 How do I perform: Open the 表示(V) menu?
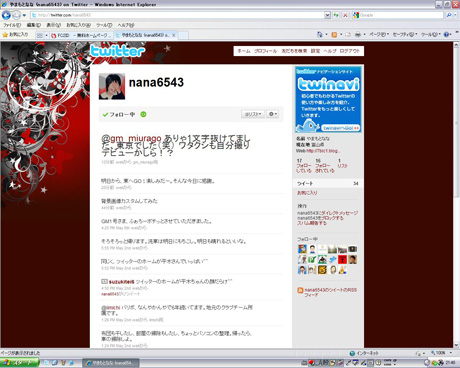(x=53, y=25)
